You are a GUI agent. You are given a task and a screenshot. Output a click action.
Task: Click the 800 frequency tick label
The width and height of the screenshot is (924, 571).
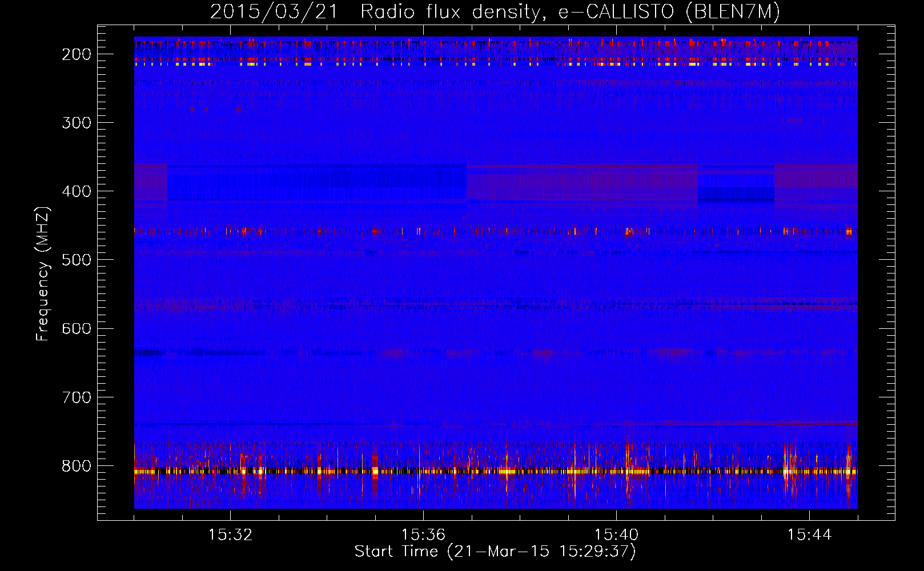click(77, 466)
